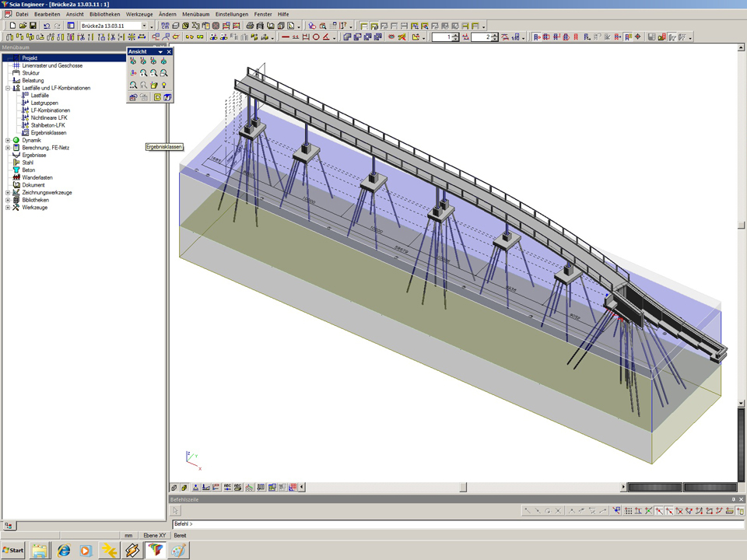Screen dimensions: 747x560
Task: Click the Windows Start button
Action: click(x=13, y=551)
